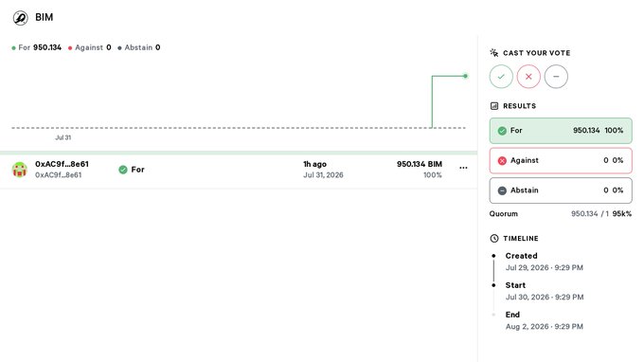Click the Results chart icon

(x=494, y=106)
